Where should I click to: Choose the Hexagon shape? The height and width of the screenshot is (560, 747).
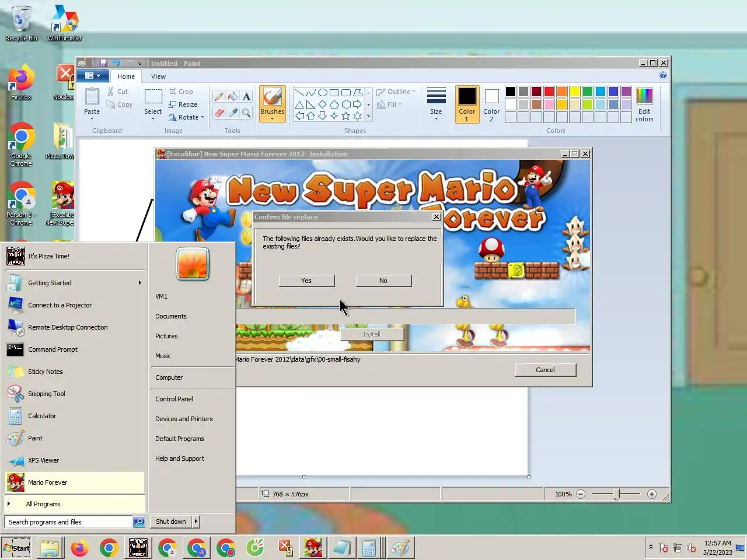pyautogui.click(x=345, y=104)
